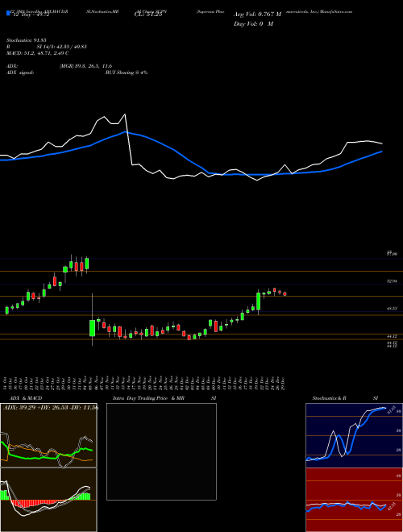Open the MACD histogram chart panel
Image resolution: width=403 pixels, height=532 pixels.
click(x=48, y=500)
